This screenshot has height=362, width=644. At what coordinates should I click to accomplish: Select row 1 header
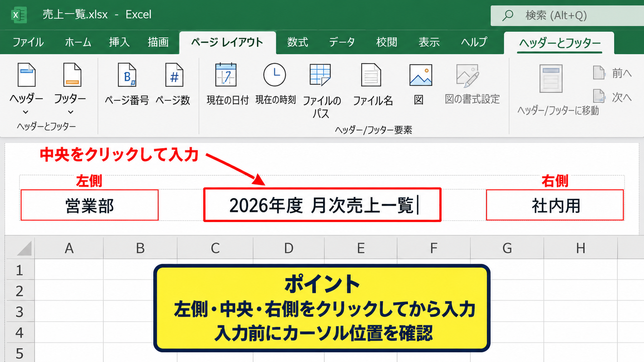click(x=20, y=270)
